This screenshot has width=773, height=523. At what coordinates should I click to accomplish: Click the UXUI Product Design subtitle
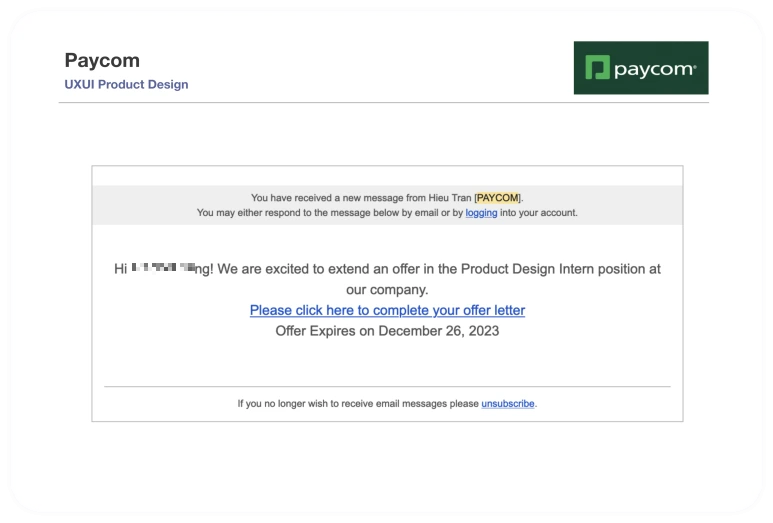click(x=126, y=84)
